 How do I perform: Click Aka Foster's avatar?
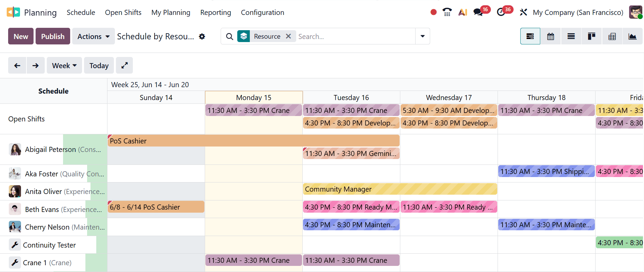pos(15,174)
